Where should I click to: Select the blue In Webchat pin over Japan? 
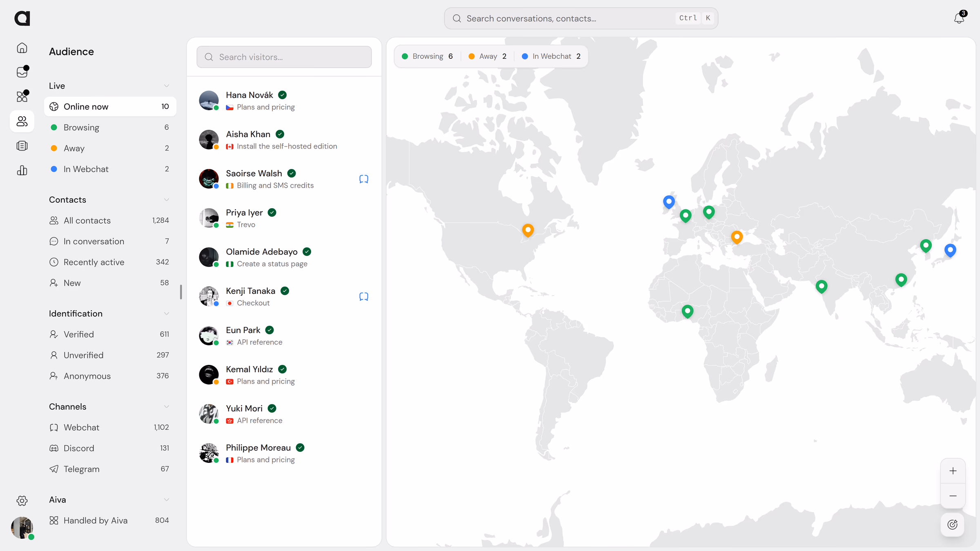point(950,251)
